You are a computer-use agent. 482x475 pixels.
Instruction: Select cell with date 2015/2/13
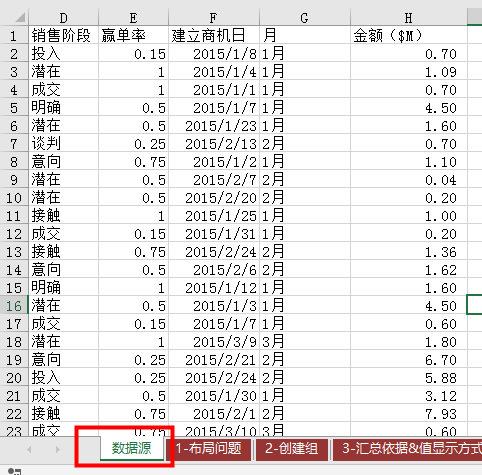pos(214,144)
